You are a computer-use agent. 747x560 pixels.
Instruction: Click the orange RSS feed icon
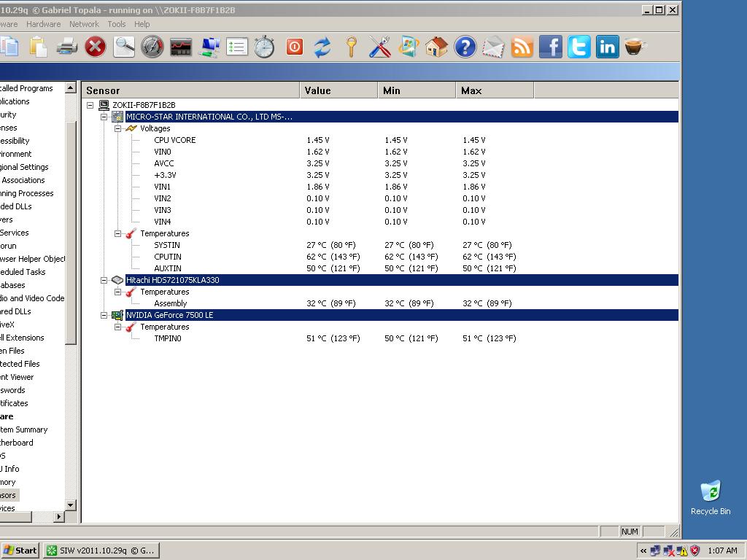pyautogui.click(x=522, y=47)
